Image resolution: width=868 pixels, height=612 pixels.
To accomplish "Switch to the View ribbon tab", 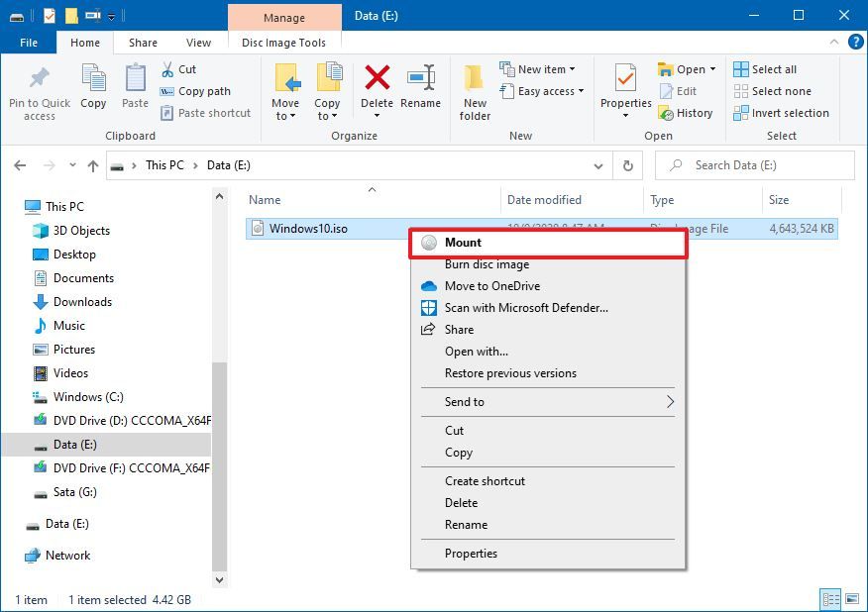I will [x=198, y=43].
